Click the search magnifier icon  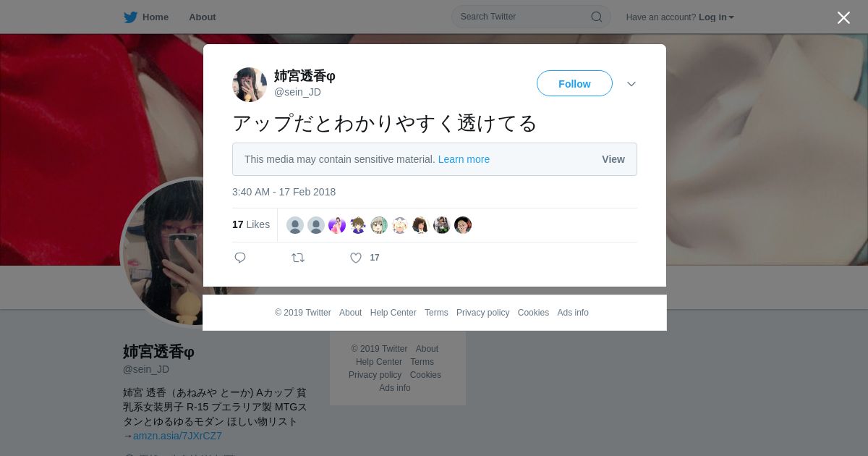coord(597,17)
